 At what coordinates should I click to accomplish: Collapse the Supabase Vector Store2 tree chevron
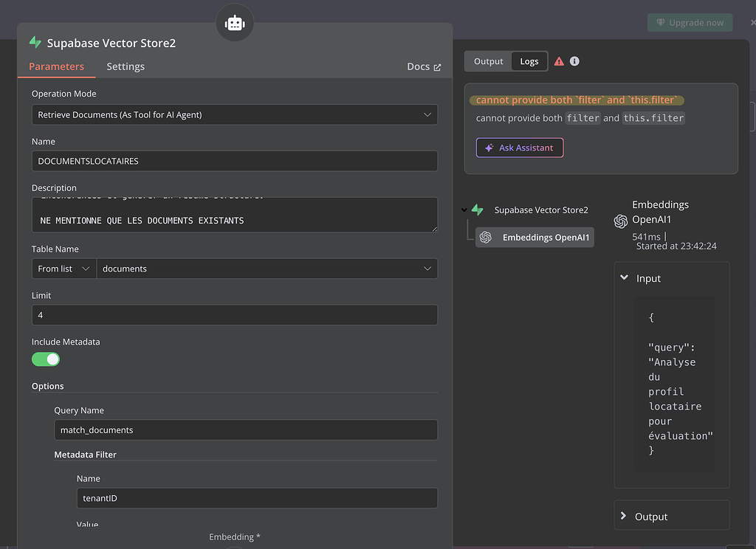click(x=463, y=210)
